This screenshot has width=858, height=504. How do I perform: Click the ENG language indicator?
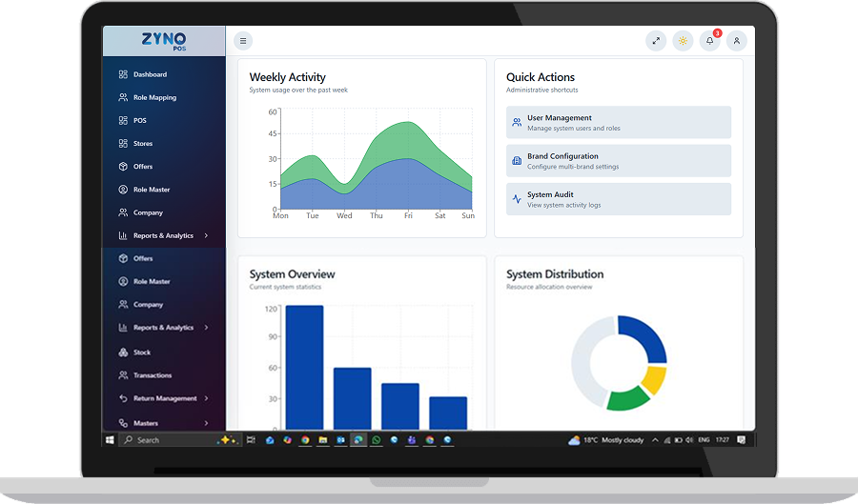[704, 440]
